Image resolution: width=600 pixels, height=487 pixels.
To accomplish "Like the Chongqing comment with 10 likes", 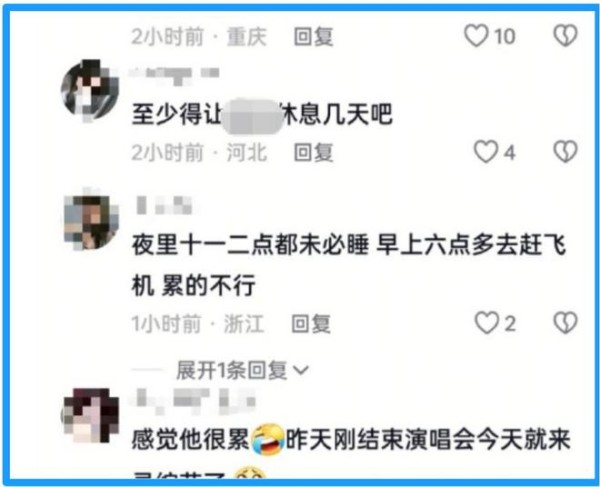I will (x=476, y=36).
